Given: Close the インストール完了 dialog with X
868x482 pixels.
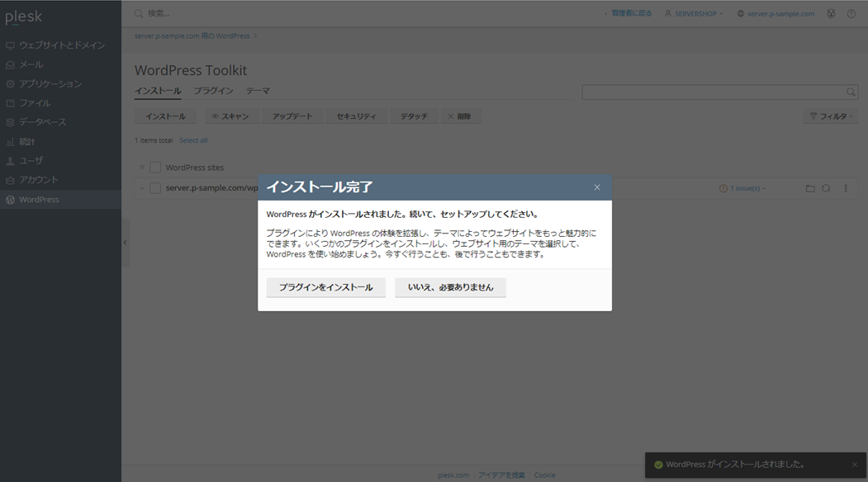Looking at the screenshot, I should 597,187.
